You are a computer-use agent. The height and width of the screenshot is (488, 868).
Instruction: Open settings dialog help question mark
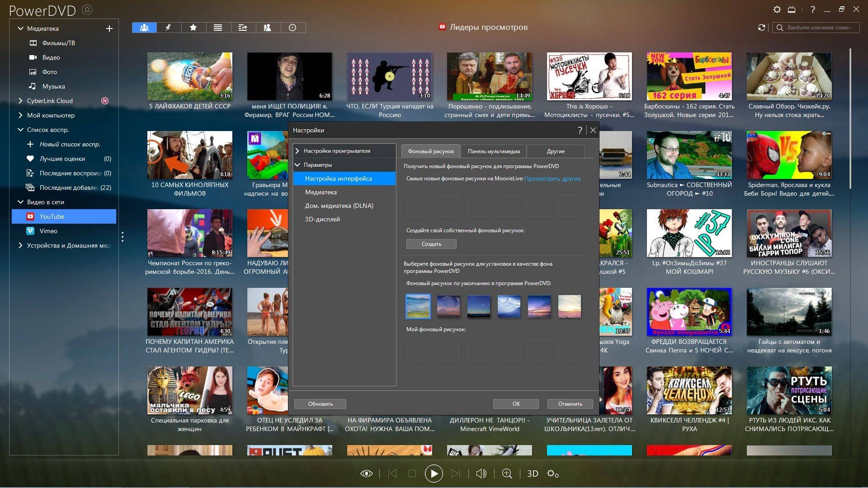point(580,130)
